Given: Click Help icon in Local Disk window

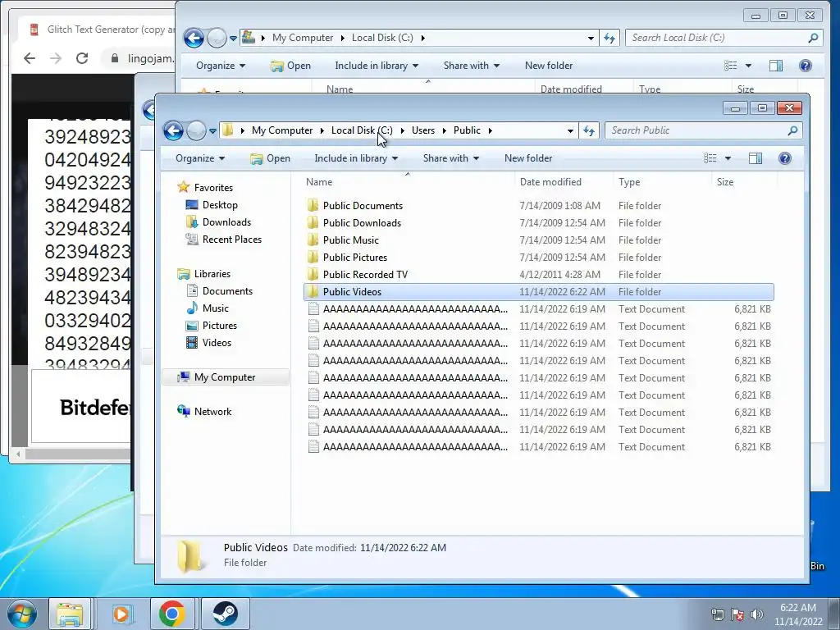Looking at the screenshot, I should pyautogui.click(x=806, y=66).
